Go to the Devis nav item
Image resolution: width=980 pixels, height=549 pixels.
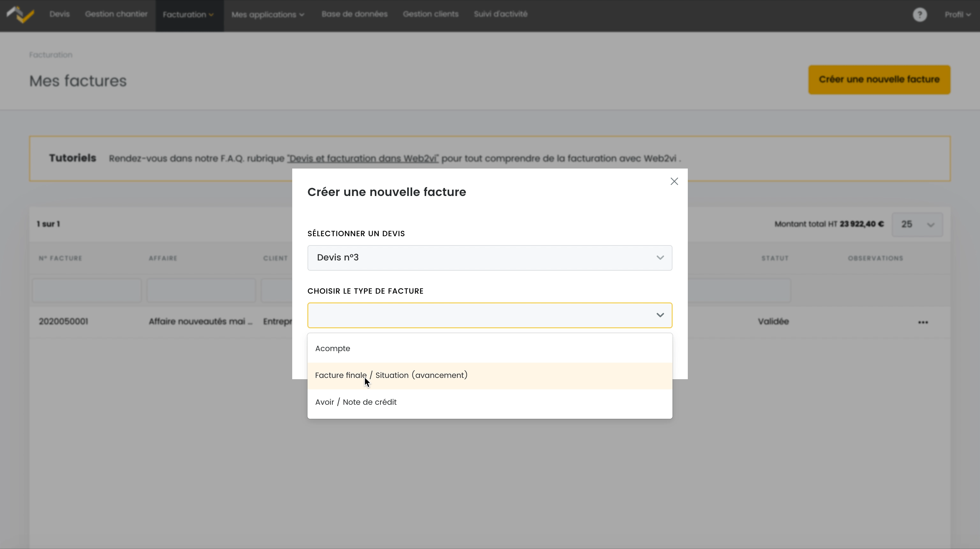59,14
